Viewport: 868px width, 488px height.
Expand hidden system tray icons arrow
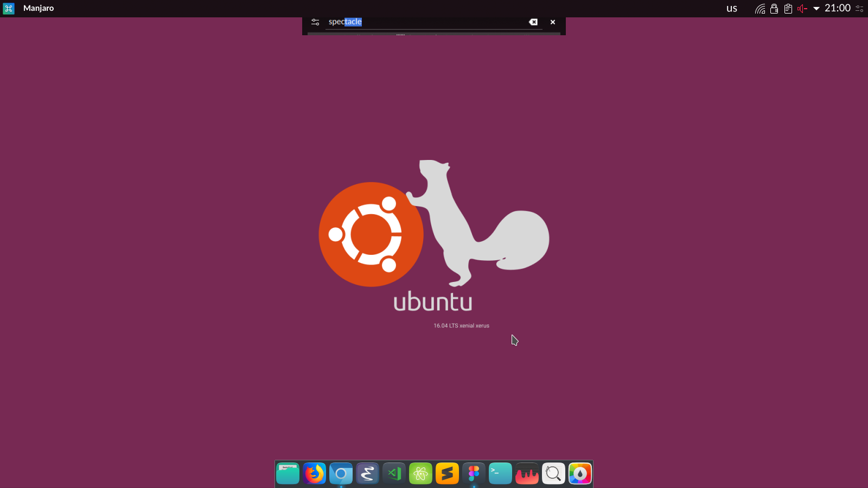click(x=816, y=9)
